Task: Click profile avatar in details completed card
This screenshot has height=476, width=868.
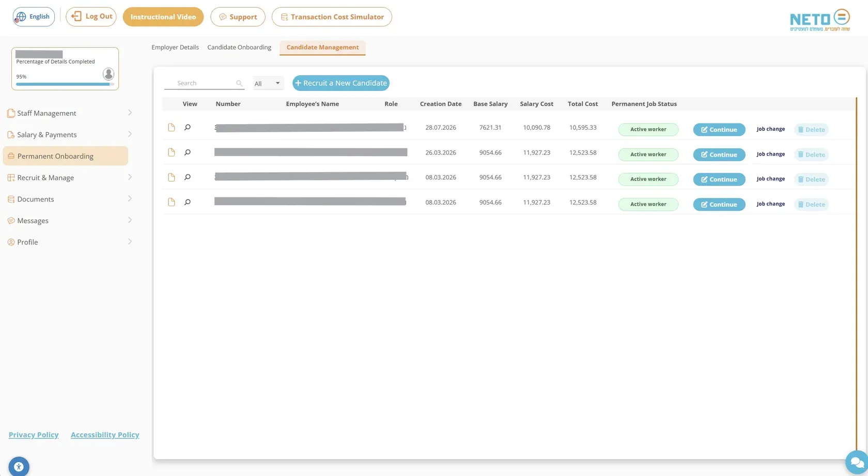Action: click(109, 74)
